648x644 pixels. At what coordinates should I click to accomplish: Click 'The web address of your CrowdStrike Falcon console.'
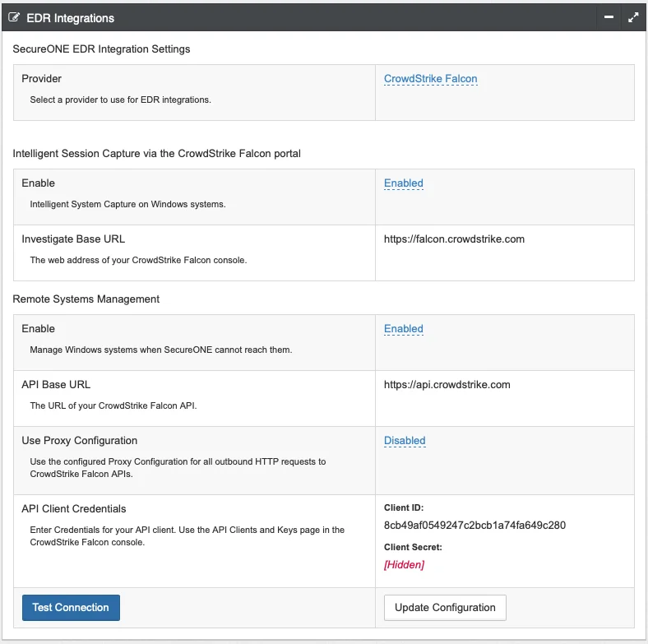click(x=138, y=260)
